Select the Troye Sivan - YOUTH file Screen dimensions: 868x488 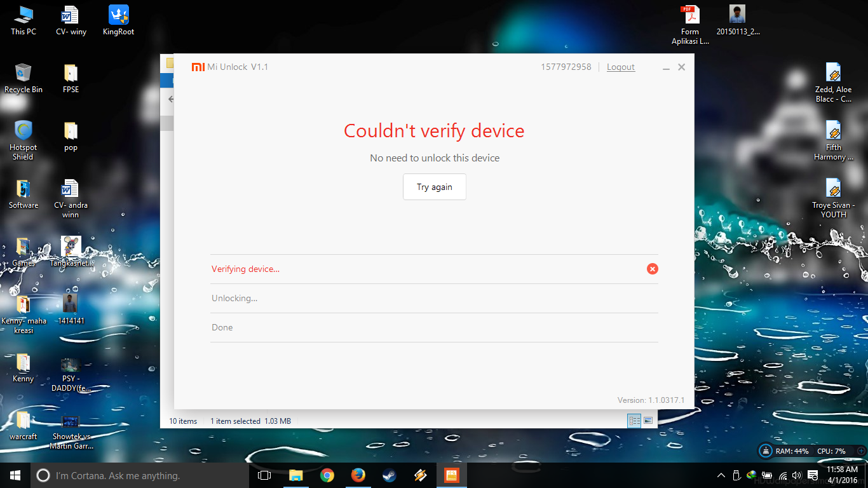tap(834, 198)
